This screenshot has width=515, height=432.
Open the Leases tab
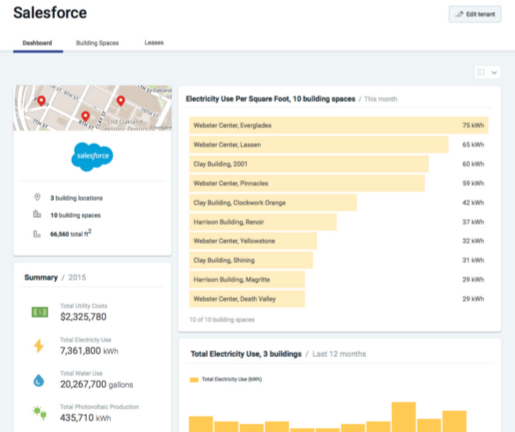[154, 43]
